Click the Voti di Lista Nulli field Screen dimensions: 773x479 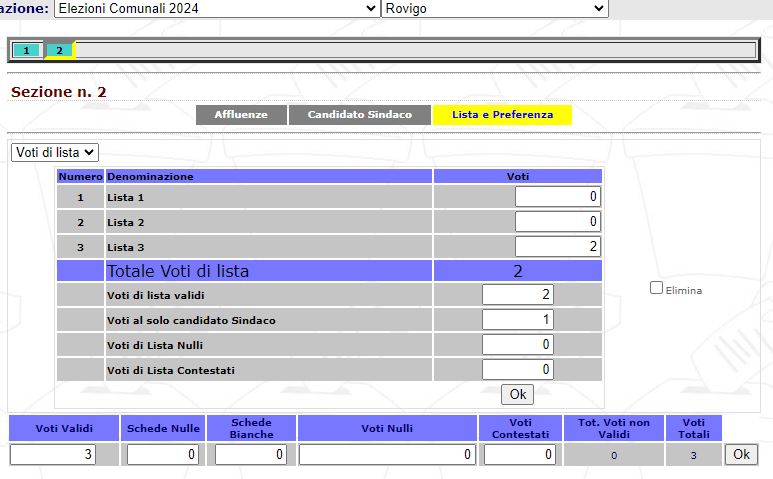pos(517,345)
